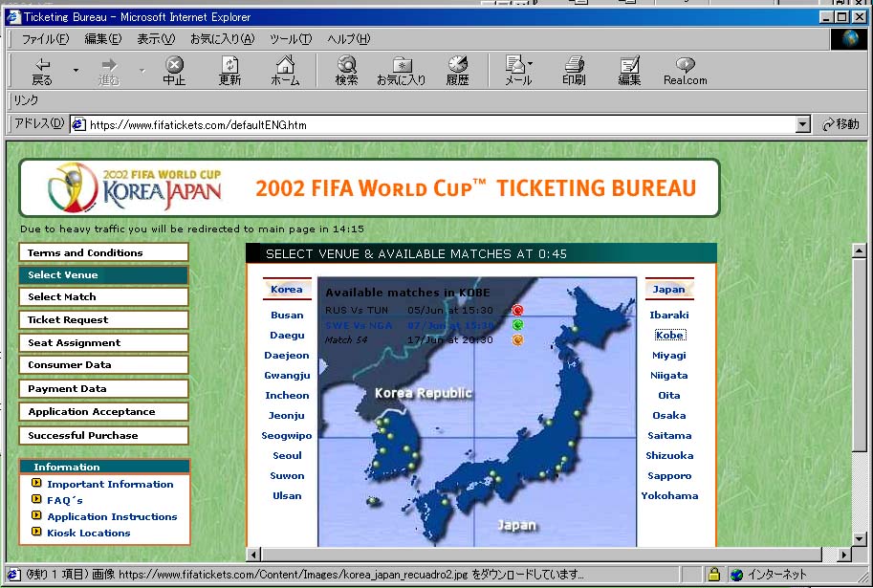Select the Saitama venue
This screenshot has height=588, width=873.
669,435
